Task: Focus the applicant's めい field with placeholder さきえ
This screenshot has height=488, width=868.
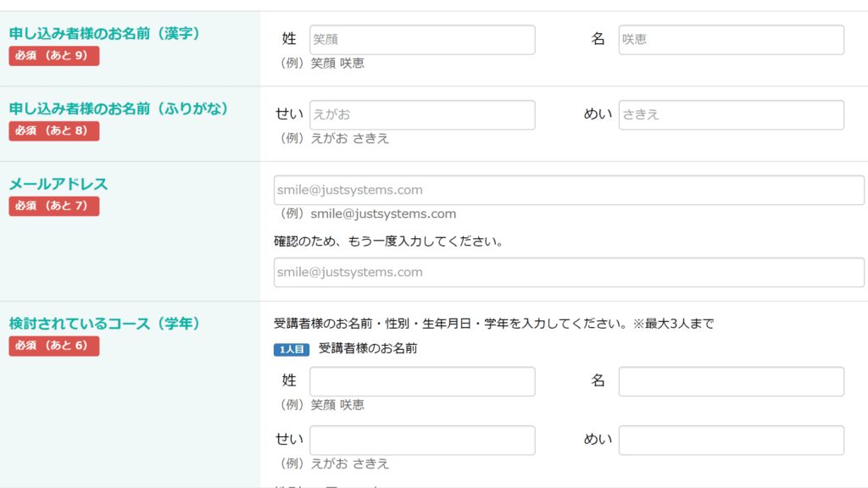Action: tap(731, 115)
